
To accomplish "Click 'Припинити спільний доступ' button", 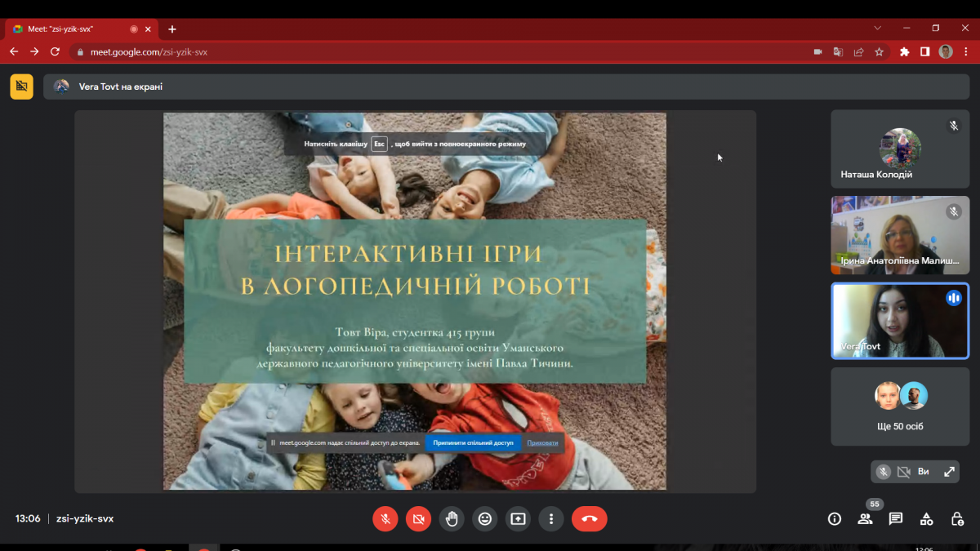I will pyautogui.click(x=473, y=442).
